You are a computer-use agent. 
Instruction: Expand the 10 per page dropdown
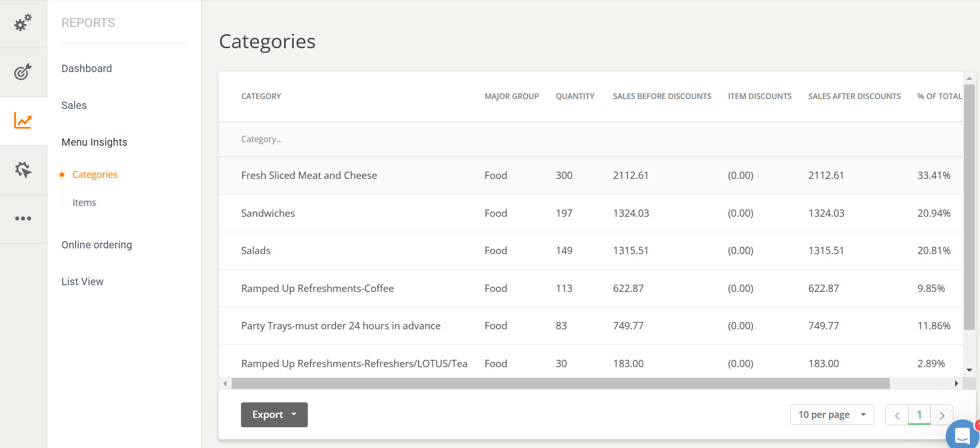[832, 415]
